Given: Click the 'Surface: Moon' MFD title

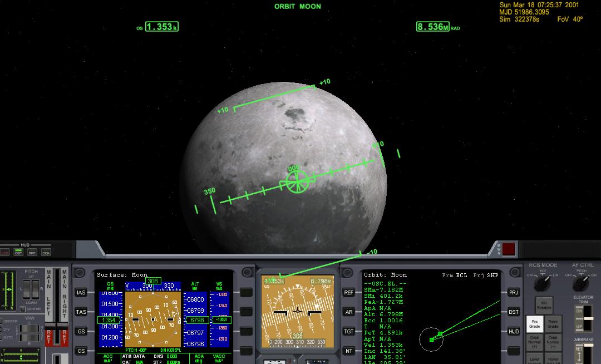Looking at the screenshot, I should point(122,275).
